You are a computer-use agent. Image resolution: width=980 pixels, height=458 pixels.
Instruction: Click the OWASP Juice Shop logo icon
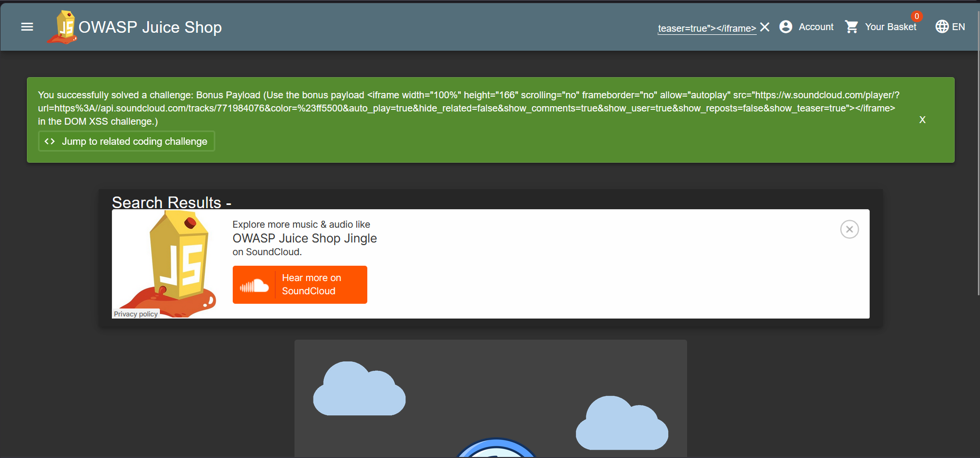pyautogui.click(x=63, y=27)
